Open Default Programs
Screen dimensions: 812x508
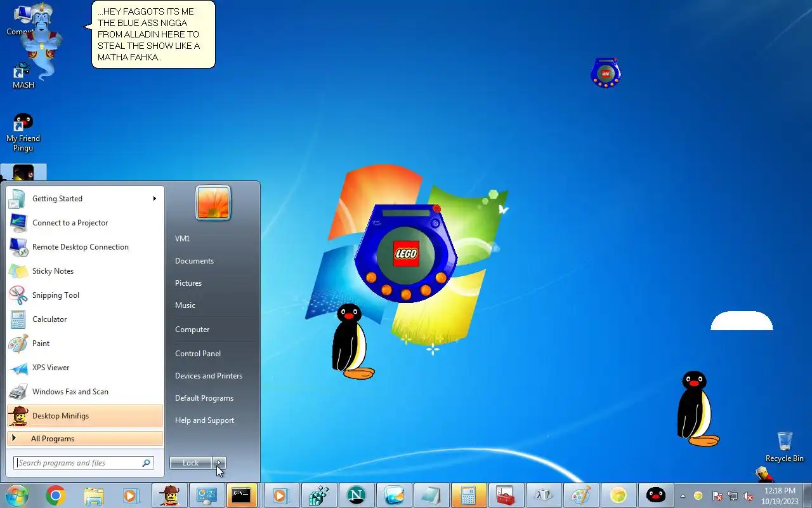pos(204,398)
